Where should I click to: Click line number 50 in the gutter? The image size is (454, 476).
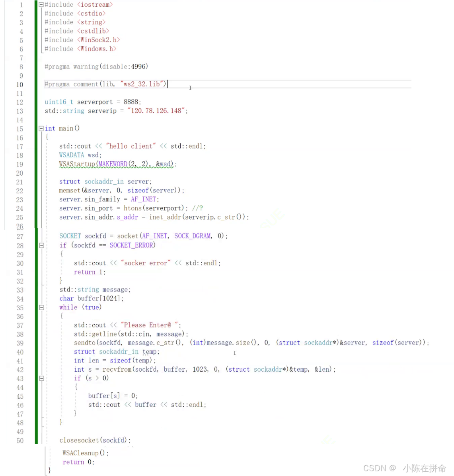(x=20, y=441)
